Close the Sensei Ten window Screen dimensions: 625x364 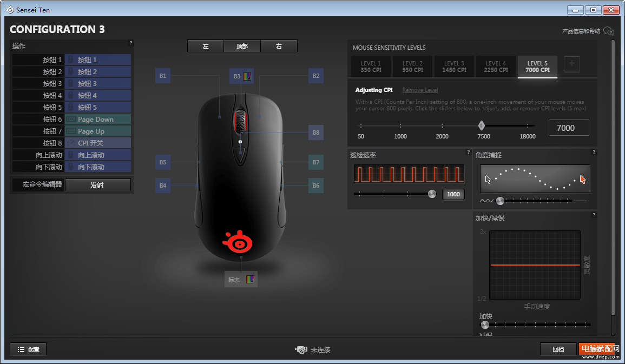611,10
